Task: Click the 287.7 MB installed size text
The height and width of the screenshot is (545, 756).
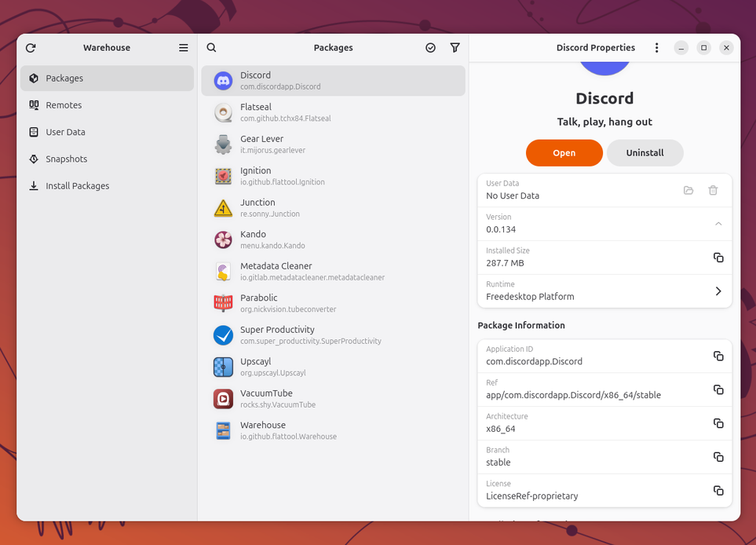Action: pyautogui.click(x=505, y=263)
